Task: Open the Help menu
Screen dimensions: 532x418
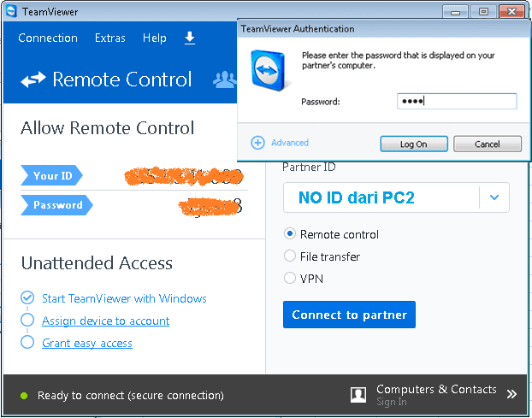Action: 155,38
